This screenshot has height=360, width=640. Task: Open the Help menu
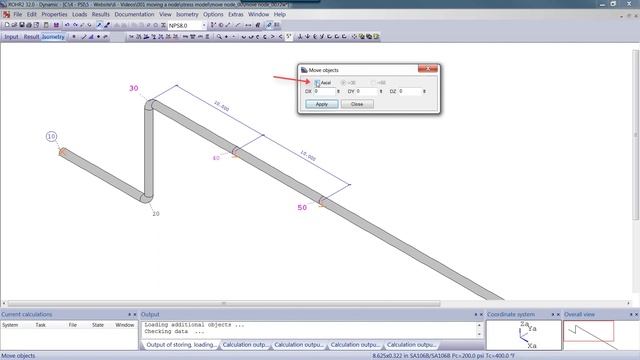point(280,14)
